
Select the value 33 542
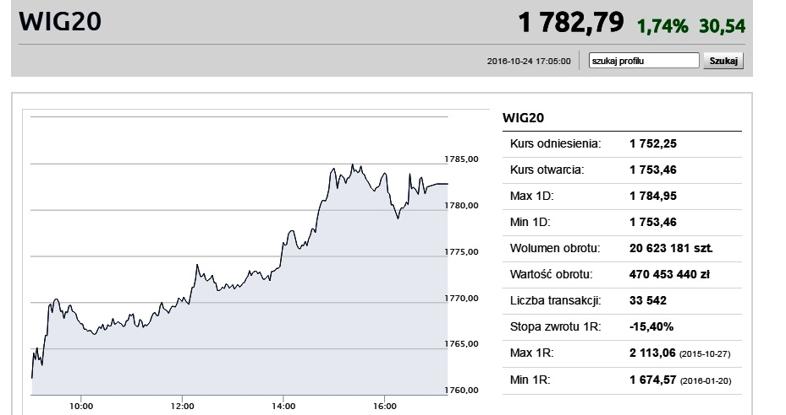point(648,301)
